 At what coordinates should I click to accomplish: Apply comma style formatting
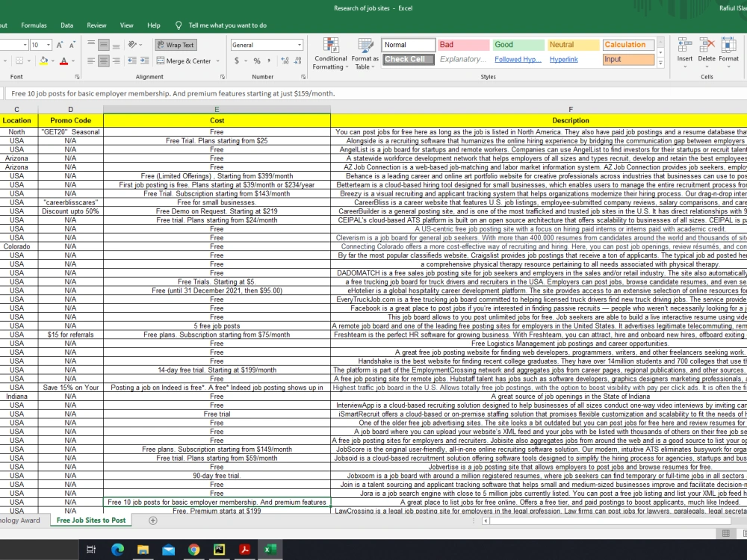click(x=269, y=60)
